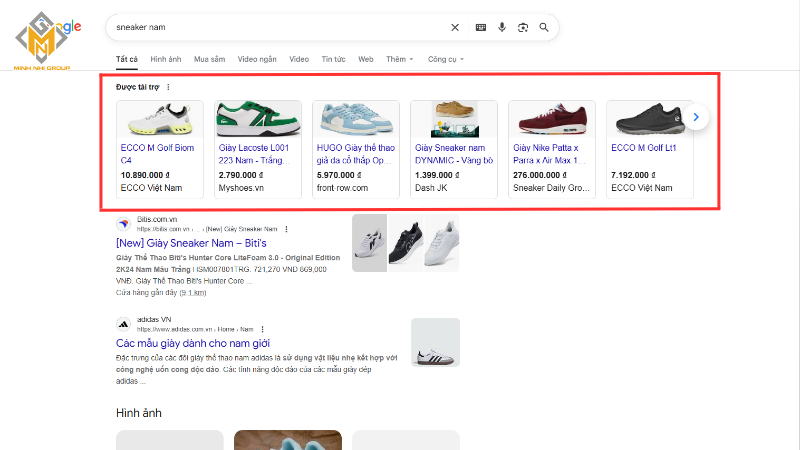800x450 pixels.
Task: Search by image with camera icon
Action: pyautogui.click(x=523, y=28)
